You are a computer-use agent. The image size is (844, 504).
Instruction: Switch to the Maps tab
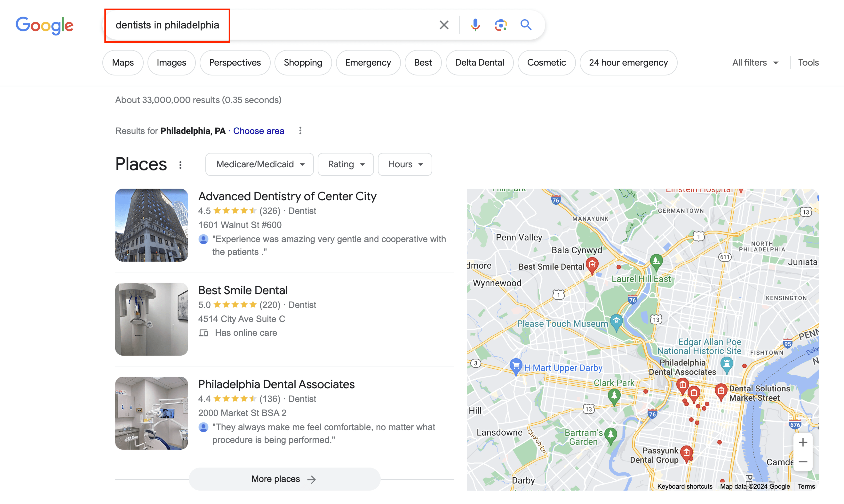pos(123,63)
